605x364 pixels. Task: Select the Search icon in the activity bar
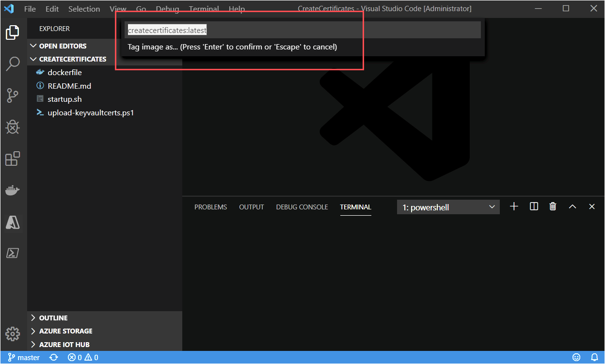click(13, 63)
